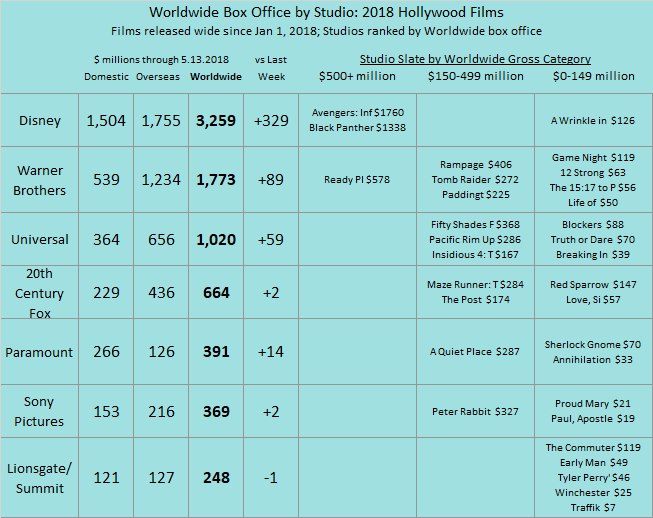This screenshot has height=518, width=653.
Task: Click the Rampage $406 entry
Action: click(x=476, y=164)
